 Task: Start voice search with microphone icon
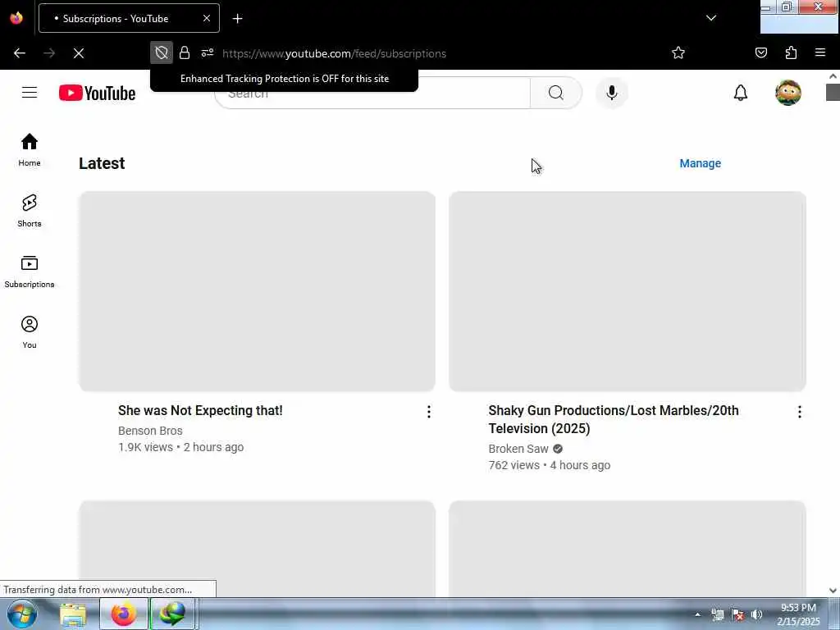click(x=611, y=93)
